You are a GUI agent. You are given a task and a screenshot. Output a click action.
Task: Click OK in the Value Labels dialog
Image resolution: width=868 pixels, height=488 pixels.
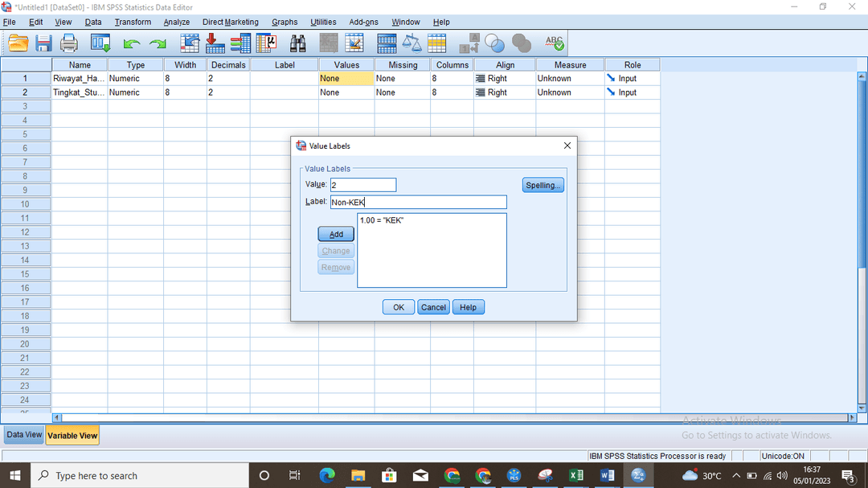click(399, 307)
